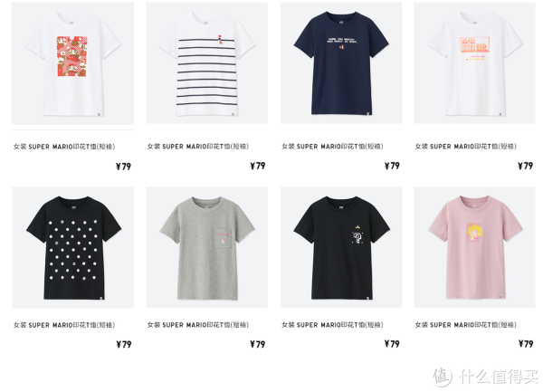This screenshot has height=392, width=543.
Task: Click product title under the striped tee
Action: click(198, 147)
